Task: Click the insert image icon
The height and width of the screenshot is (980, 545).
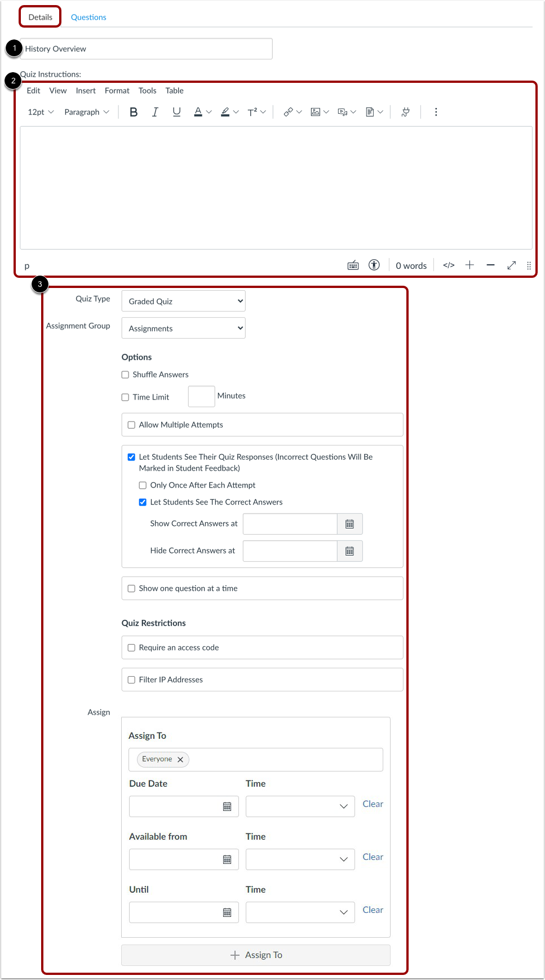Action: (316, 112)
